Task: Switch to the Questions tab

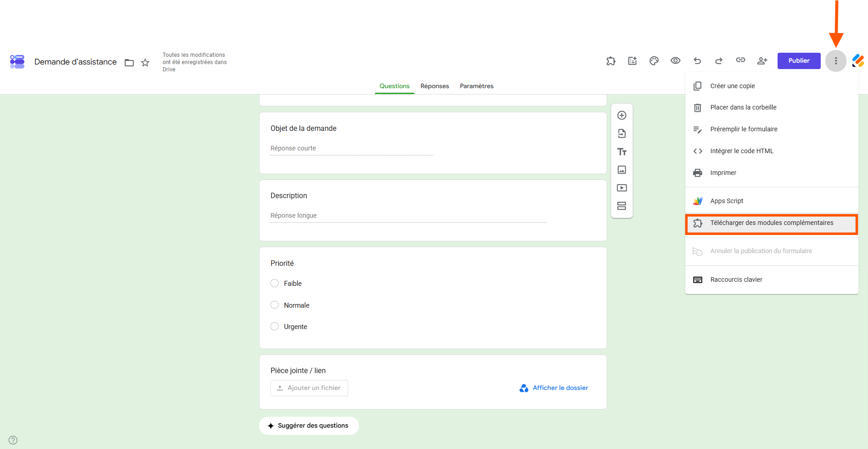Action: pos(394,86)
